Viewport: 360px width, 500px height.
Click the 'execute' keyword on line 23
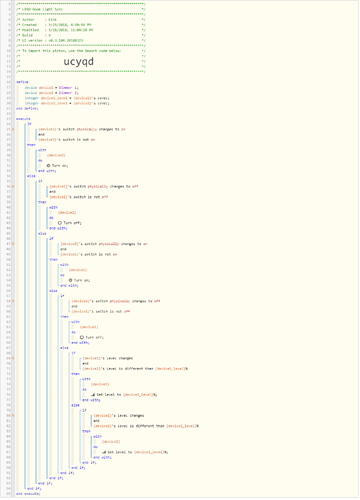23,119
